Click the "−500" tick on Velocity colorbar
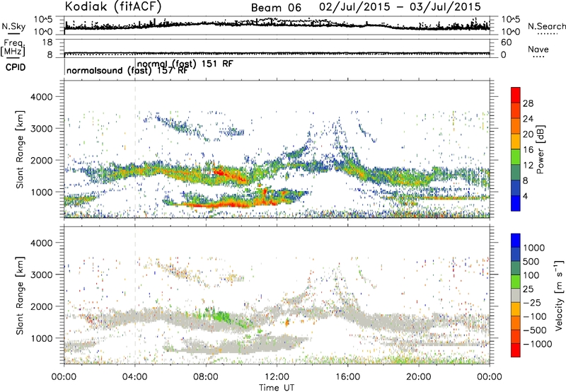This screenshot has height=392, width=566. [535, 330]
